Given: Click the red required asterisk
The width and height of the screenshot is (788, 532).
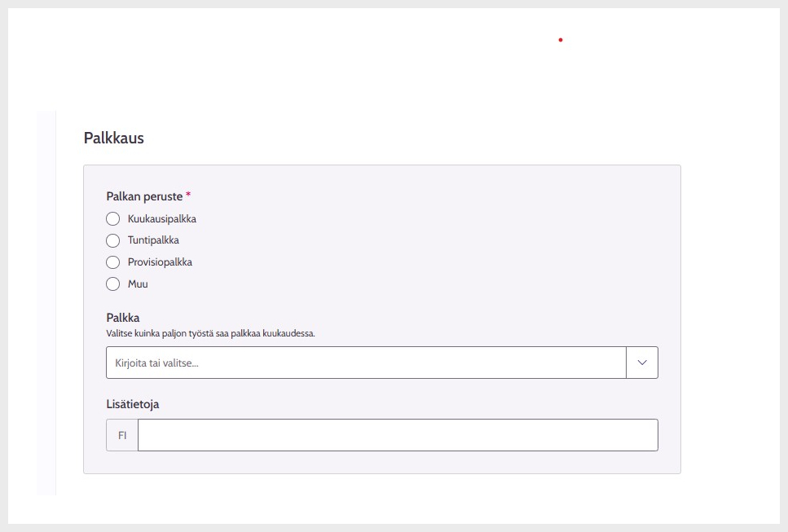Looking at the screenshot, I should click(188, 196).
